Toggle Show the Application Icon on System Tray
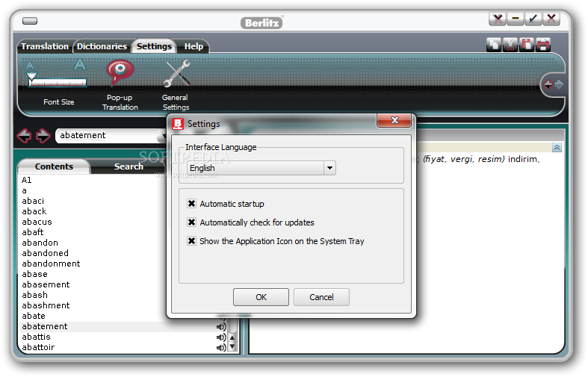This screenshot has width=588, height=377. click(191, 240)
